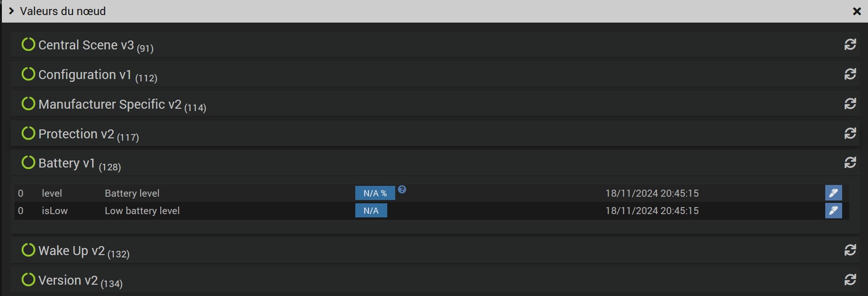Refresh the Battery v1 values

850,163
